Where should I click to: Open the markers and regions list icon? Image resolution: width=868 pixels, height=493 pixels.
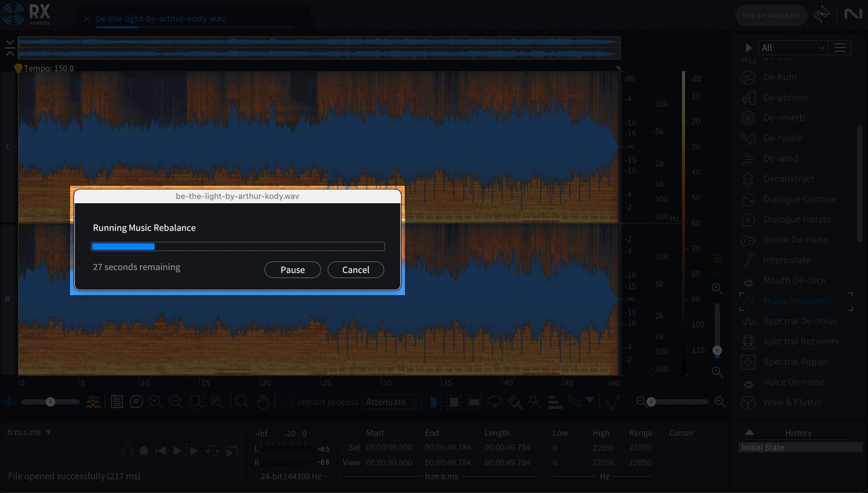point(117,402)
